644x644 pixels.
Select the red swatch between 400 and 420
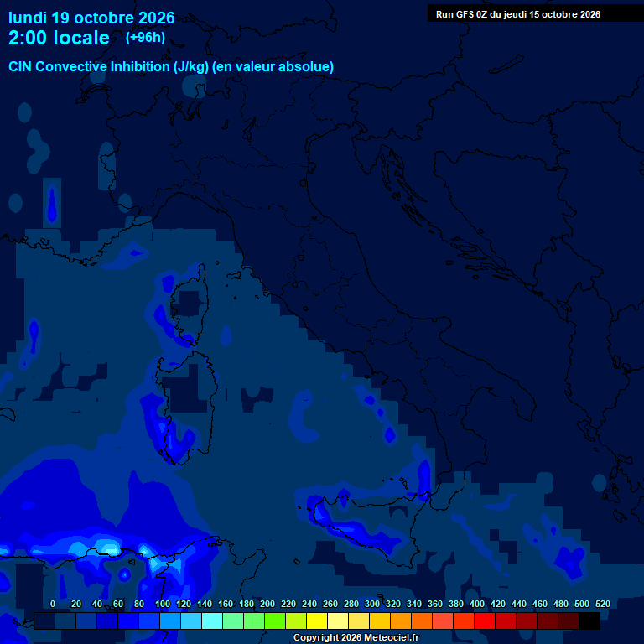click(x=484, y=621)
